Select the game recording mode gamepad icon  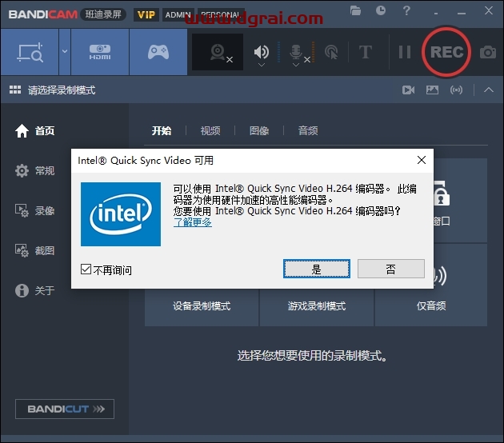158,52
